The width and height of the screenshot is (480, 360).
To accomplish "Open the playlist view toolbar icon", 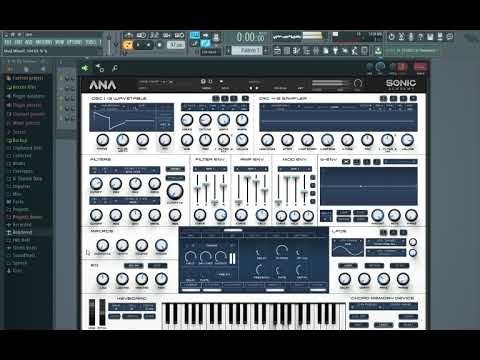I will coord(277,51).
